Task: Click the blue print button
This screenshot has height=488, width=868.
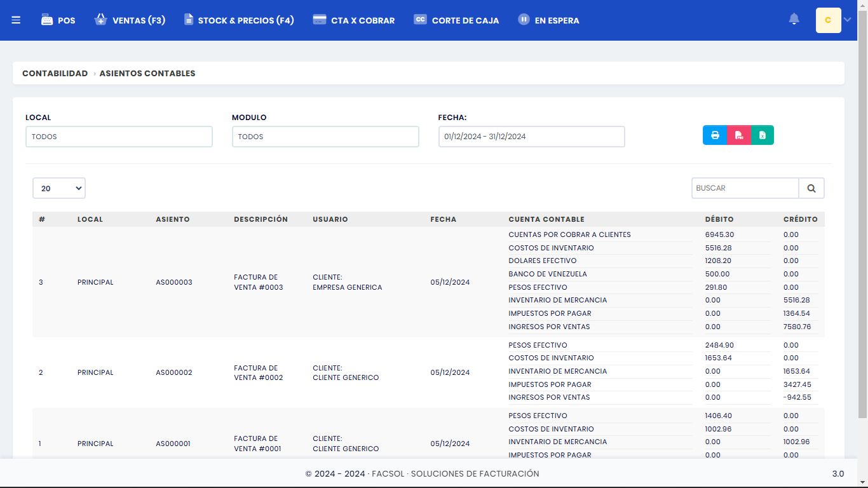Action: [x=715, y=135]
